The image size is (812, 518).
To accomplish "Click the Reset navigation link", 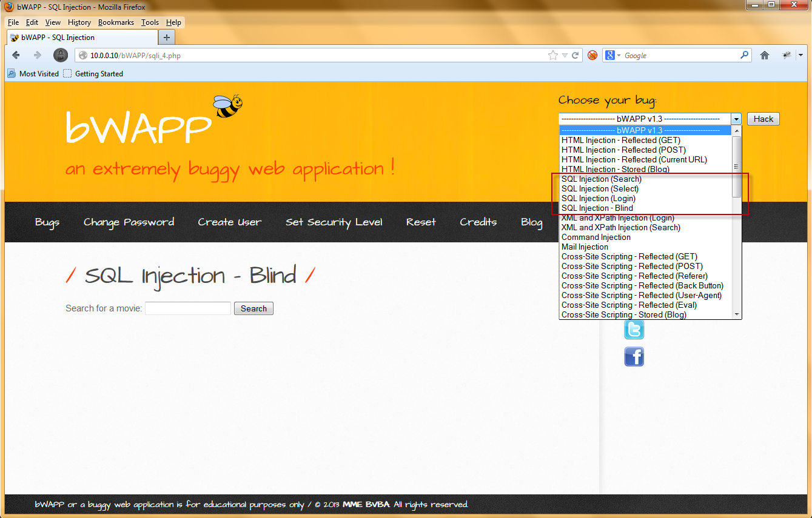I will pos(421,222).
